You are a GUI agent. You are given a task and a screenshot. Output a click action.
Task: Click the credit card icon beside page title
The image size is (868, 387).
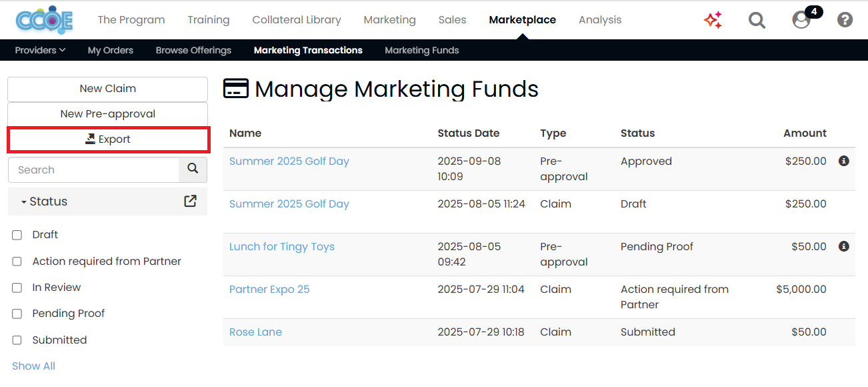236,89
